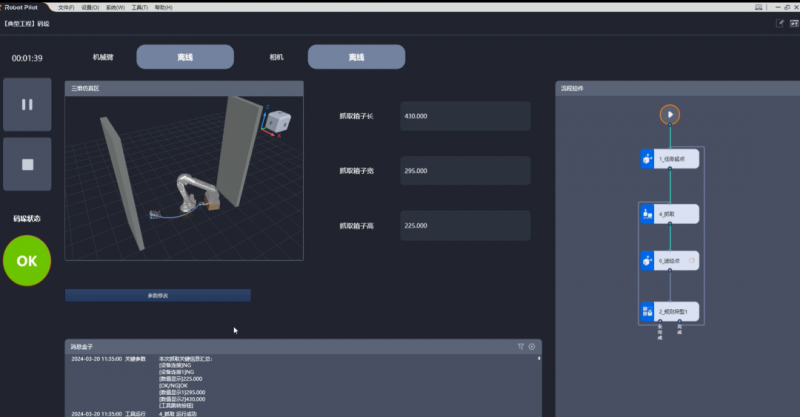The height and width of the screenshot is (417, 800).
Task: Click the 3D view orientation cube
Action: (x=280, y=118)
